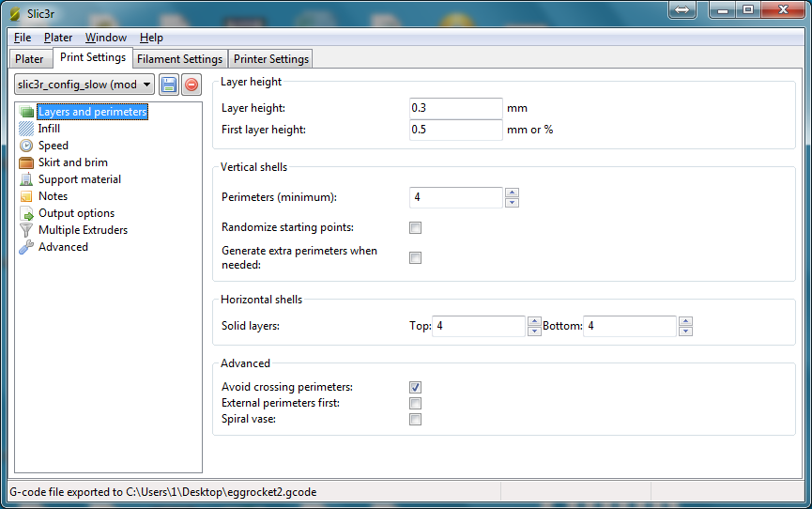Open Support material settings

coord(80,179)
